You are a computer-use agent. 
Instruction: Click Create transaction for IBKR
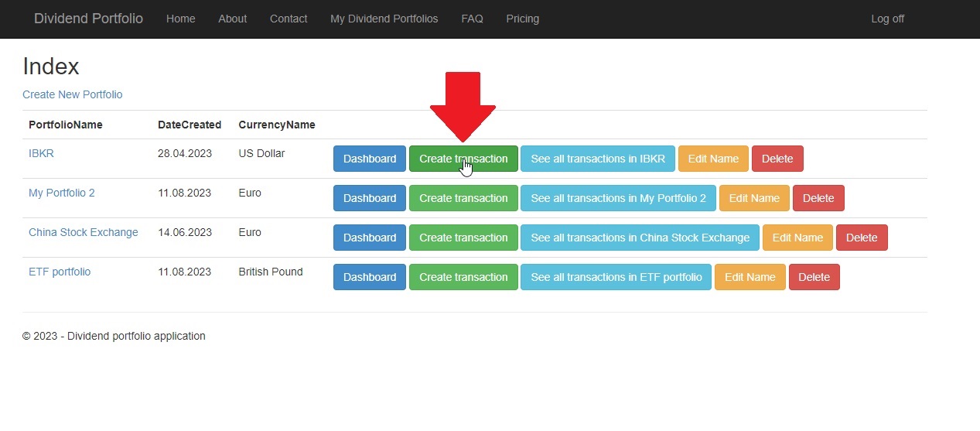pos(463,159)
